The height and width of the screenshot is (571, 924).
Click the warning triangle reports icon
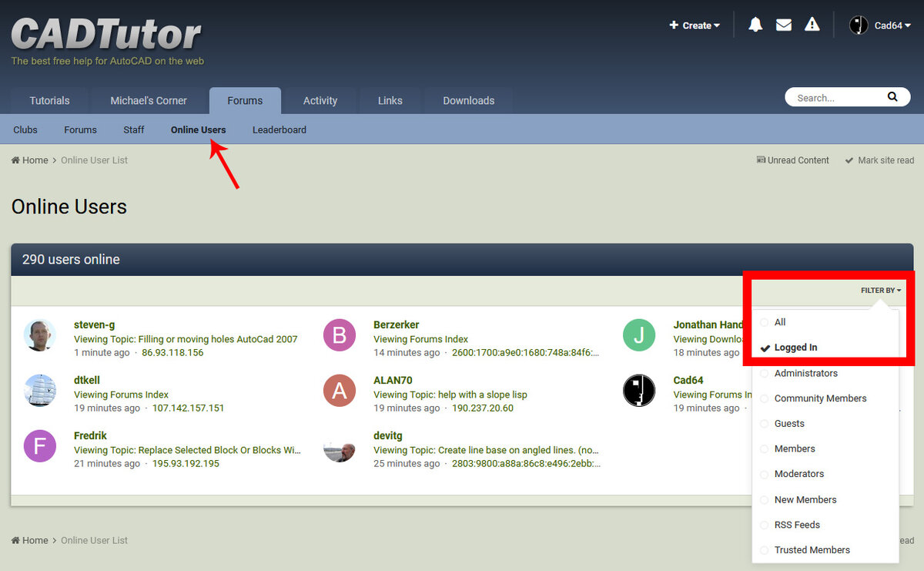(x=812, y=25)
